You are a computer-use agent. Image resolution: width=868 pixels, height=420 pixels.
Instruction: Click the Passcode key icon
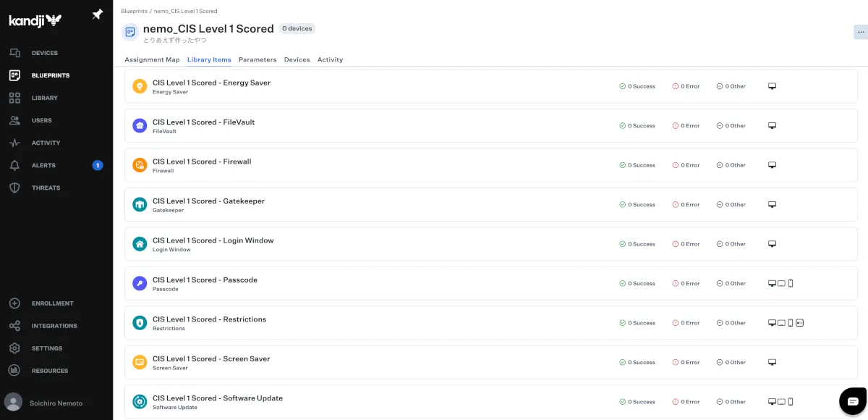click(140, 284)
